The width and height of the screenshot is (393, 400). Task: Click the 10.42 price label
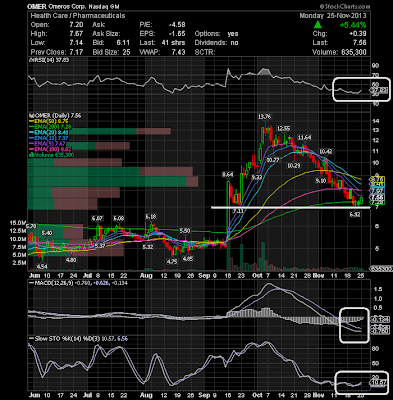(x=326, y=151)
